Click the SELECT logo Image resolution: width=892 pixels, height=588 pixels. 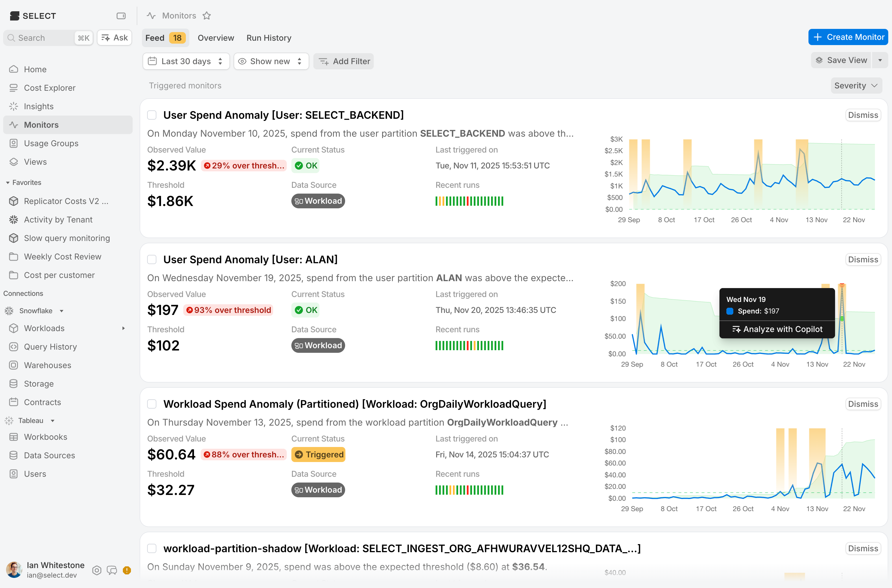click(x=33, y=16)
